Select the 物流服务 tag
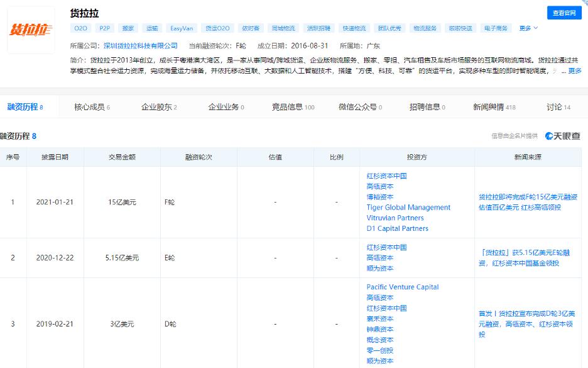The image size is (588, 368). coord(425,28)
